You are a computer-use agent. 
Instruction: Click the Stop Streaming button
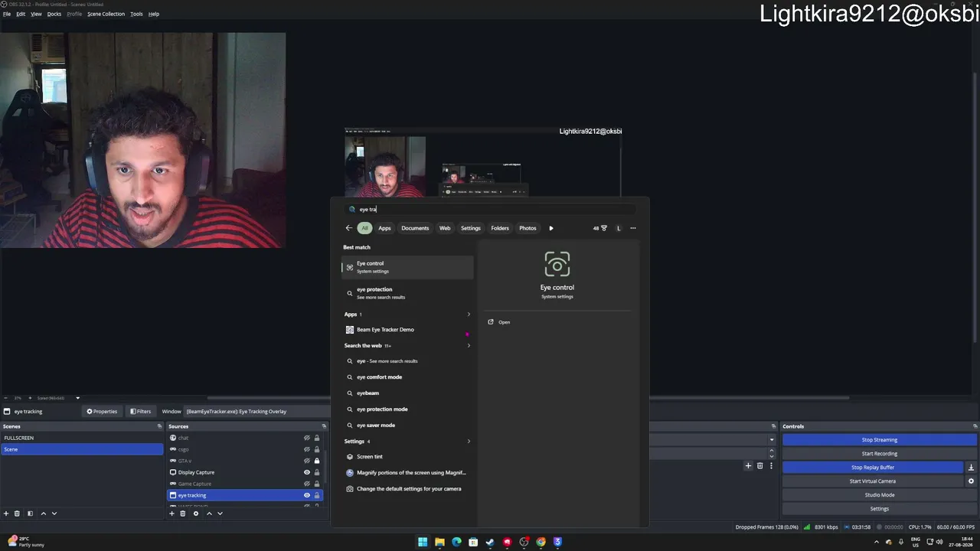coord(880,440)
